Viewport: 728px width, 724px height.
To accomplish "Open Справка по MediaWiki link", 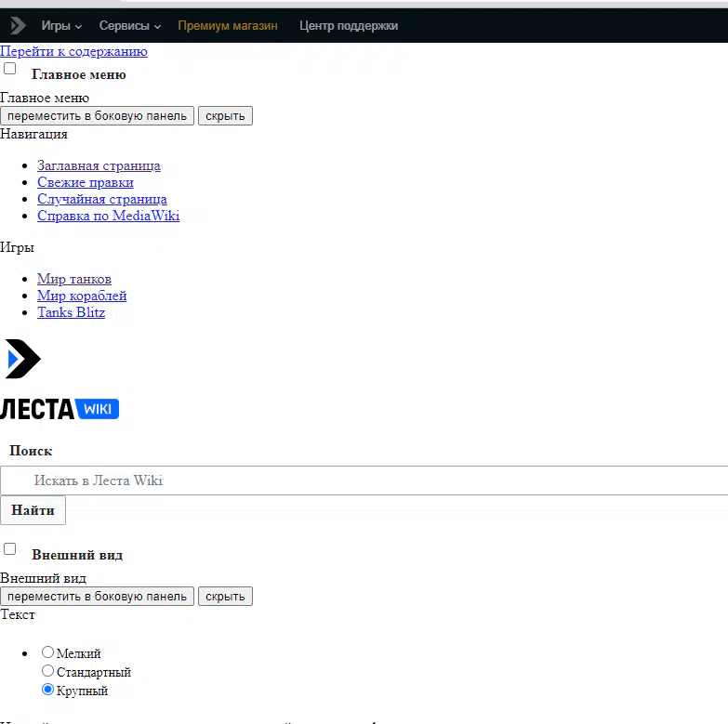I will pos(108,216).
